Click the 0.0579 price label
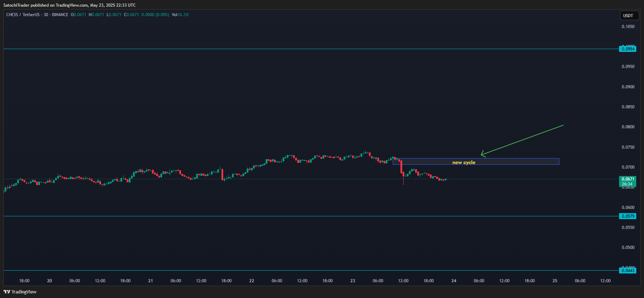 tap(628, 216)
